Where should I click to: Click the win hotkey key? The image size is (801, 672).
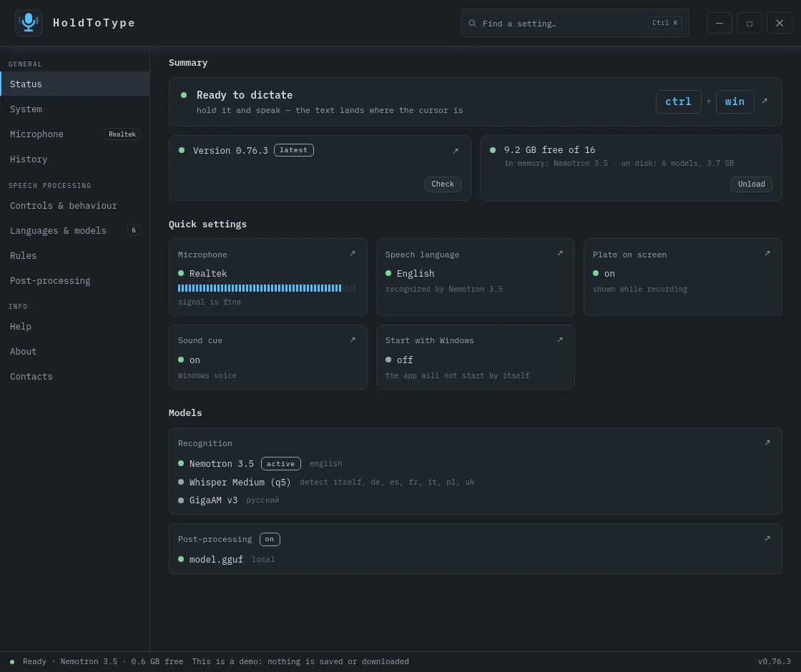pos(734,102)
